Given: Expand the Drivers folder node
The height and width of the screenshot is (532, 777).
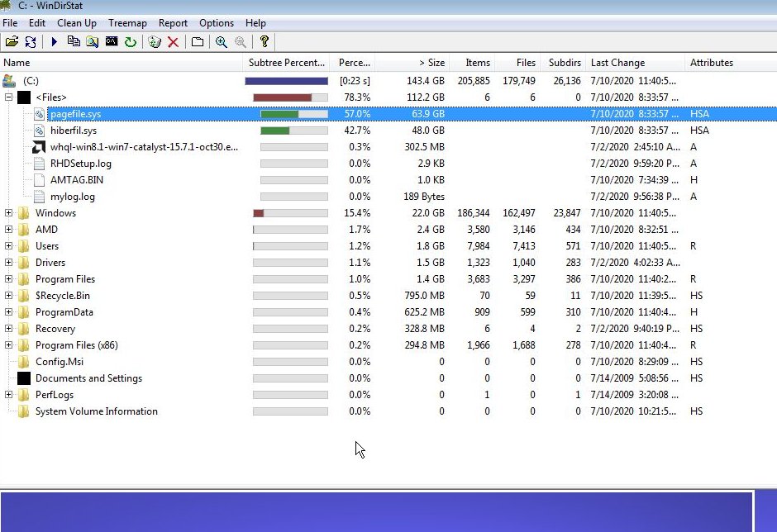Looking at the screenshot, I should (x=8, y=263).
